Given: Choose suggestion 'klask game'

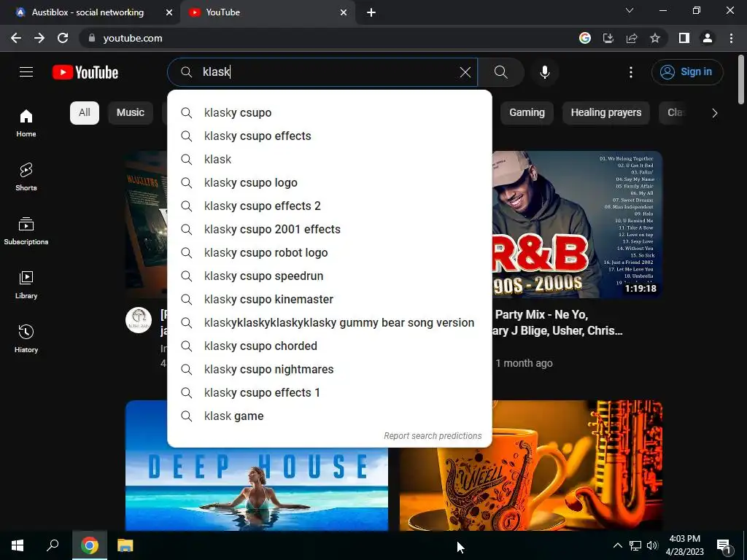Looking at the screenshot, I should click(x=330, y=416).
